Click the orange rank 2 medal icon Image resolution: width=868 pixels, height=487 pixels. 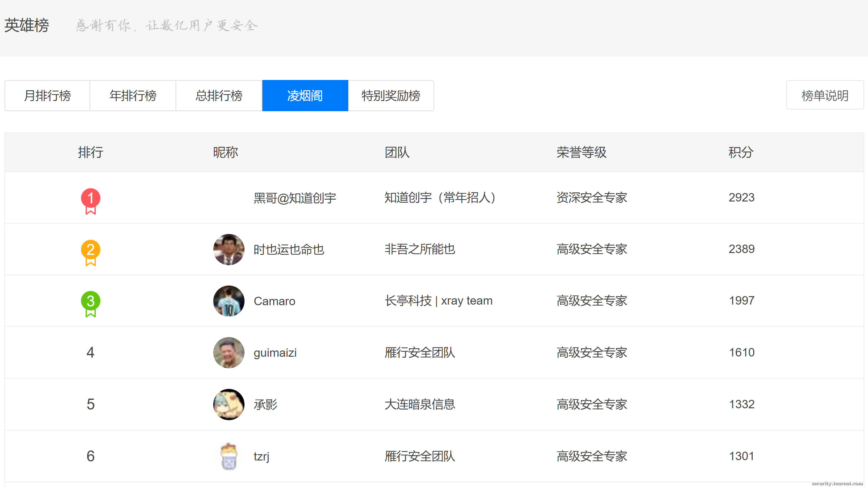(90, 253)
